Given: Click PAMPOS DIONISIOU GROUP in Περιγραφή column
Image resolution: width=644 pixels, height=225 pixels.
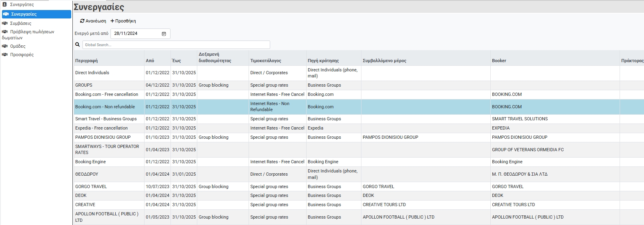Looking at the screenshot, I should pos(103,137).
